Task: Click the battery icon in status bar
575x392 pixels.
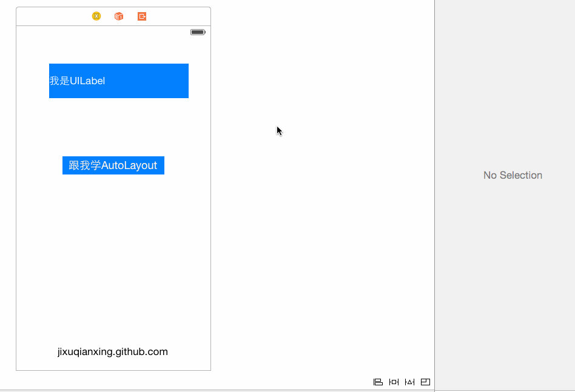Action: 198,32
